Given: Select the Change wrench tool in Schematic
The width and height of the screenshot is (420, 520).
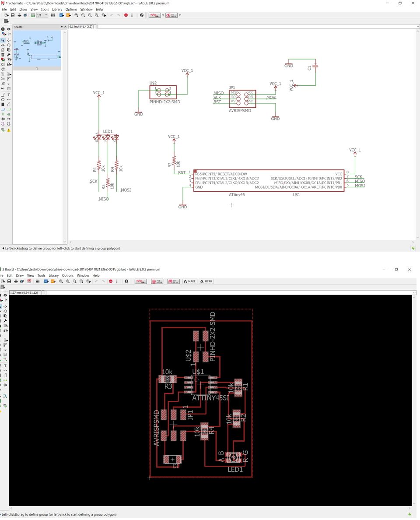Looking at the screenshot, I should 9,55.
